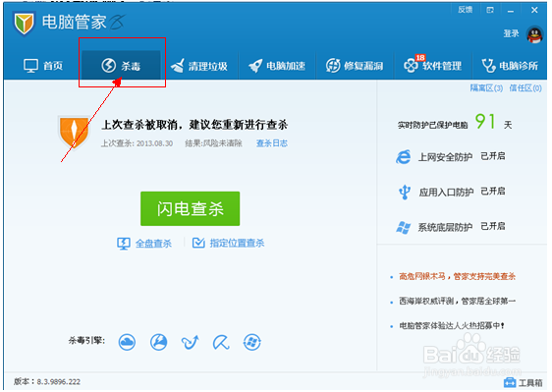The width and height of the screenshot is (552, 392).
Task: Open 软件管理 software manager tab
Action: click(x=432, y=66)
